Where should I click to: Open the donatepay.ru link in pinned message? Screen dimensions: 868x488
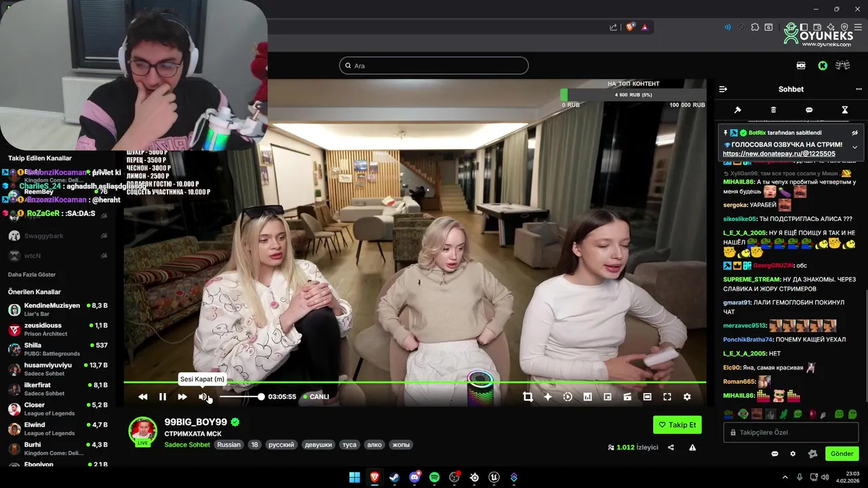pyautogui.click(x=778, y=154)
